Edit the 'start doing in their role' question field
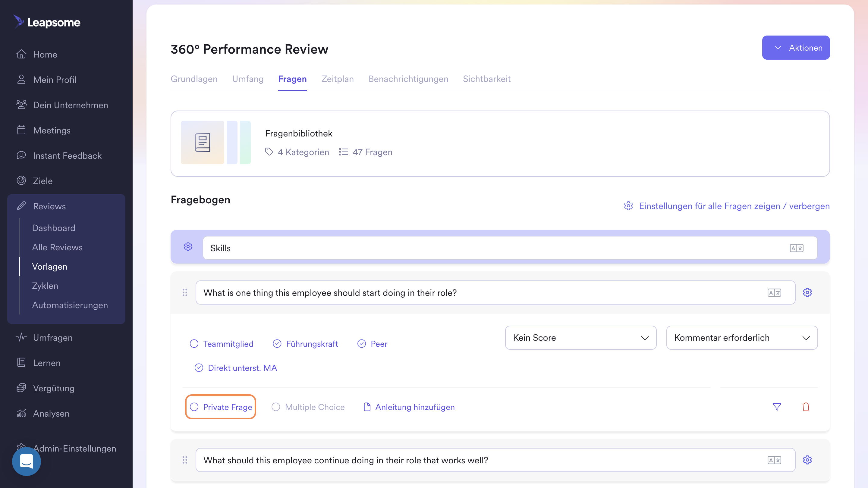The height and width of the screenshot is (488, 868). tap(495, 292)
